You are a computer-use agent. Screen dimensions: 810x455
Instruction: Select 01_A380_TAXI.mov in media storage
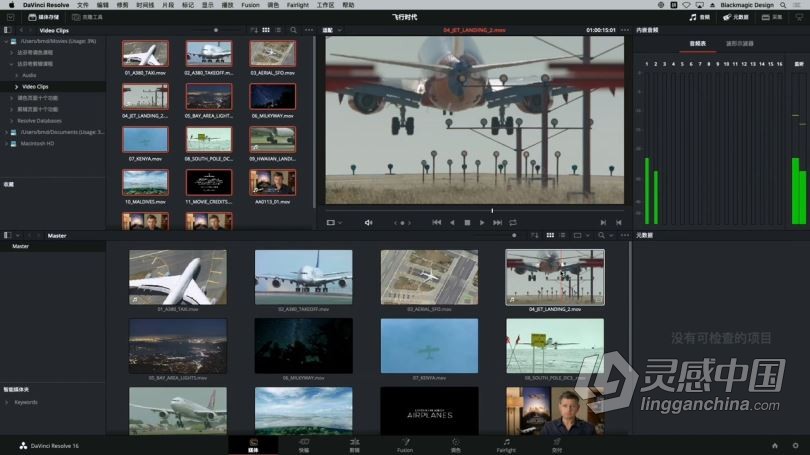[145, 54]
